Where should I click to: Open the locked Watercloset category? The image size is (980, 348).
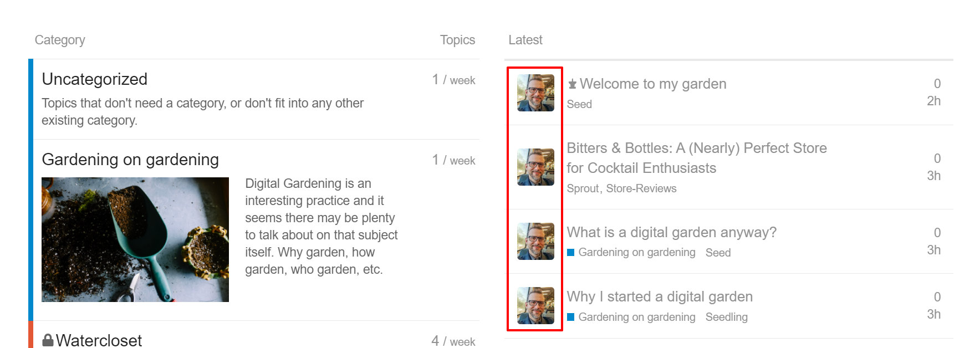99,340
